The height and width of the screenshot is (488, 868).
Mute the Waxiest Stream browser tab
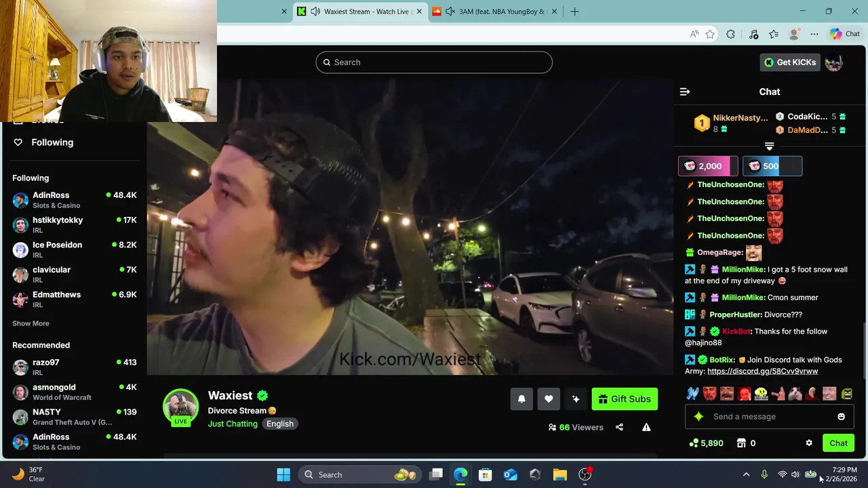(x=315, y=12)
